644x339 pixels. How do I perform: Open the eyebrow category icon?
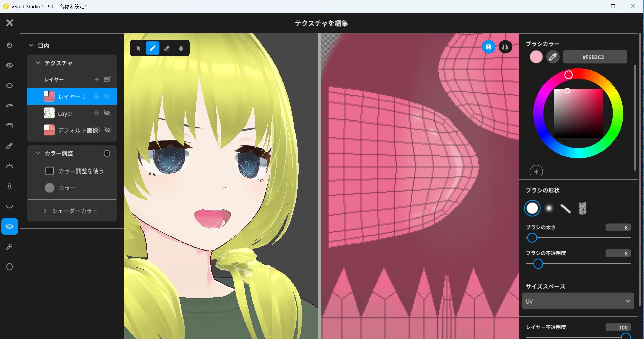10,106
